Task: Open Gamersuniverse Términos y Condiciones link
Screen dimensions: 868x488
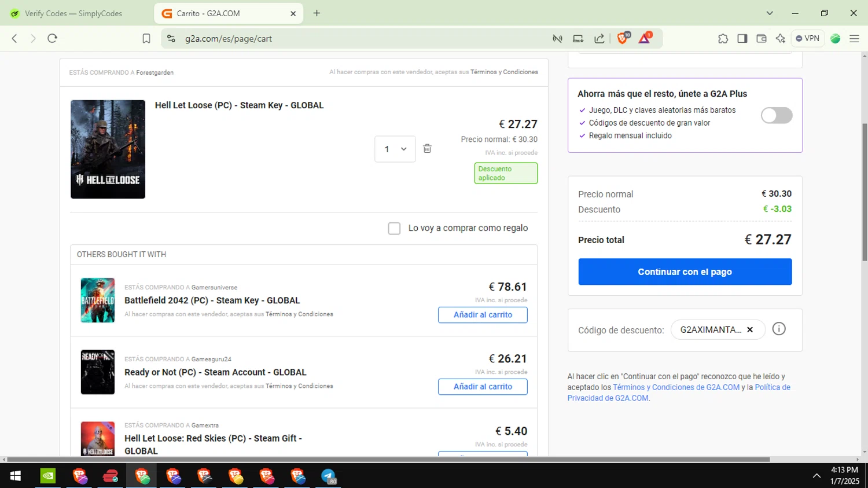Action: pos(299,314)
